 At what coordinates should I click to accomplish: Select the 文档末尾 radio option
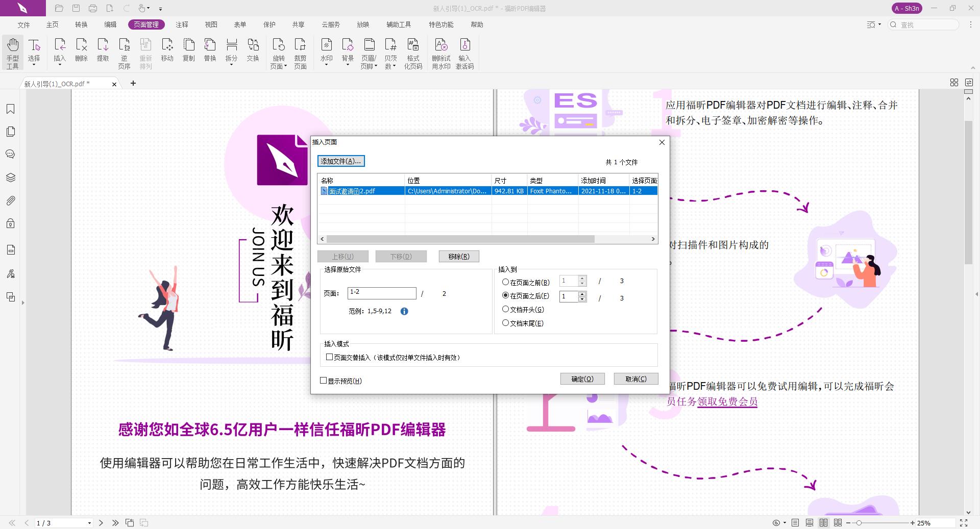(506, 323)
